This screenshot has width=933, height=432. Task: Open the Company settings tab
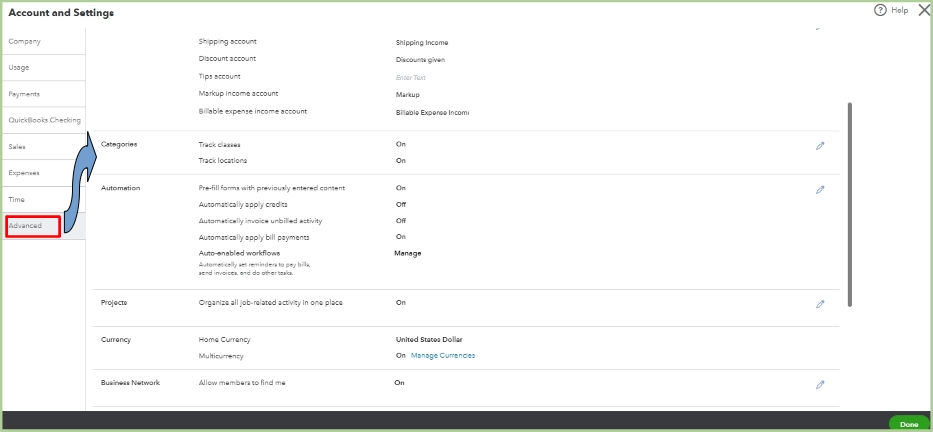[x=25, y=41]
